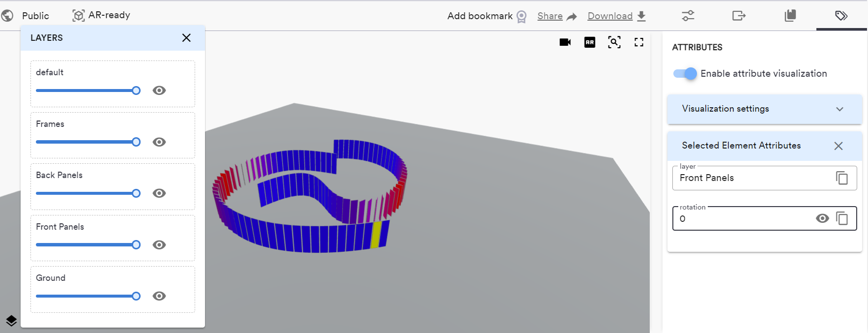Screen dimensions: 868x333
Task: Toggle visibility of Back Panels layer
Action: point(159,193)
